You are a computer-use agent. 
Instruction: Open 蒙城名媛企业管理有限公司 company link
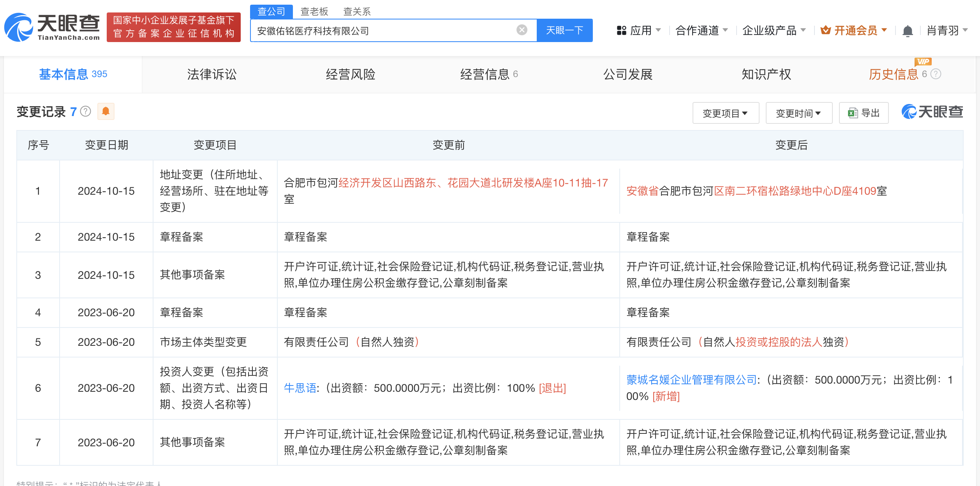point(691,380)
